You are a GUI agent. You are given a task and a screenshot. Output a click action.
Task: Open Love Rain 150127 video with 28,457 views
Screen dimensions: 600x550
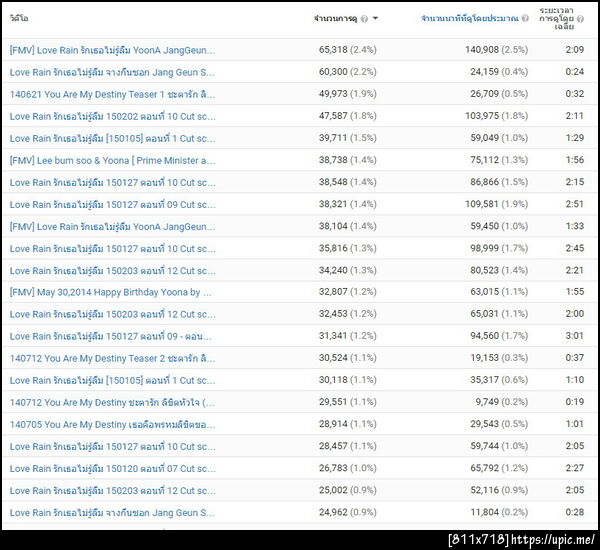pos(112,447)
